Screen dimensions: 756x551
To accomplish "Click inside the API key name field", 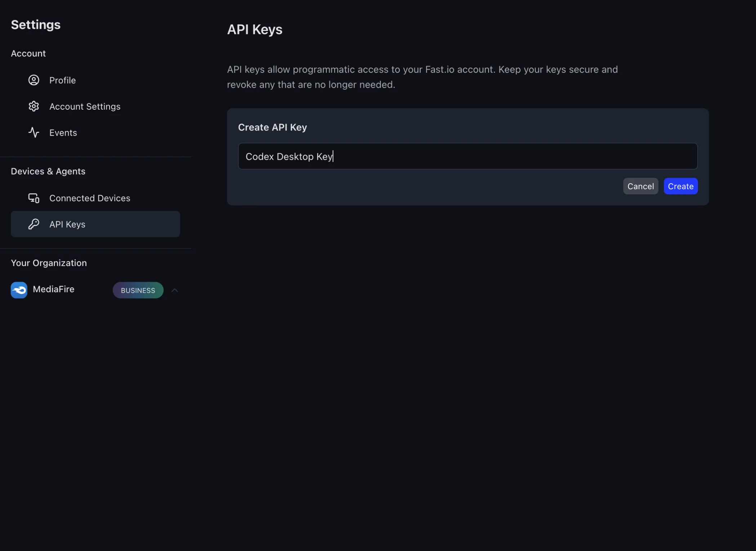I will 467,156.
